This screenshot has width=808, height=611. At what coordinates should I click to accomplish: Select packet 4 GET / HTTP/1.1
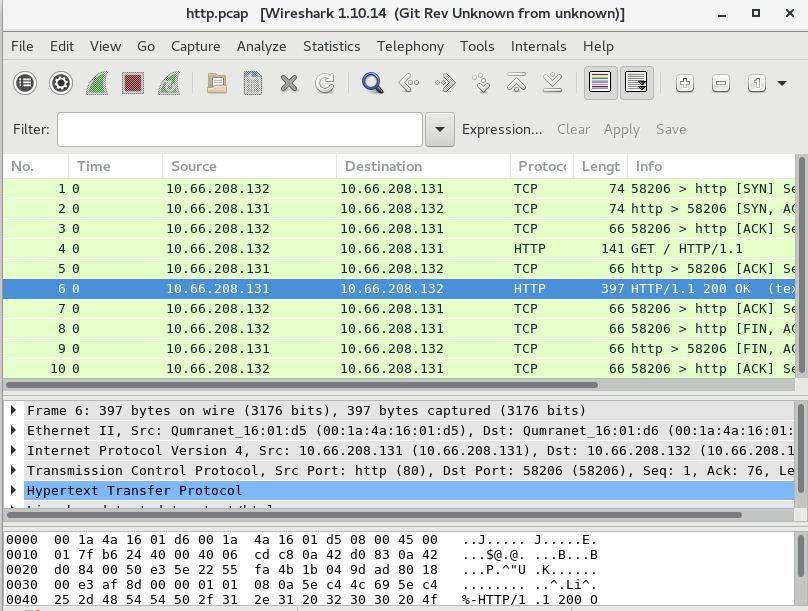399,249
